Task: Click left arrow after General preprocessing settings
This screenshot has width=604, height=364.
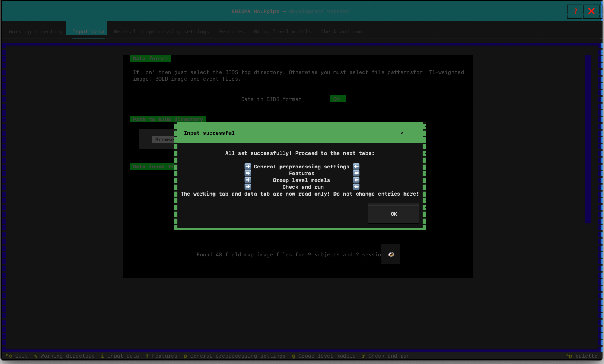Action: (x=356, y=167)
